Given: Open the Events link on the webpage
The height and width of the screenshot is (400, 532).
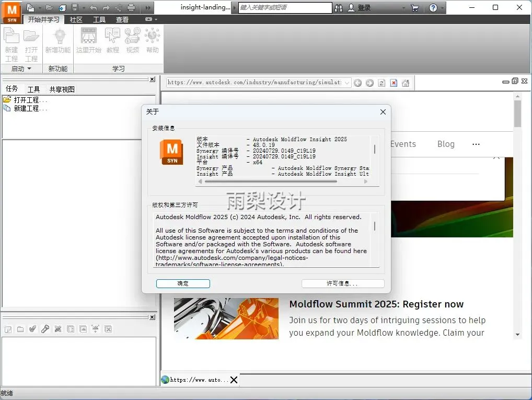Looking at the screenshot, I should (403, 144).
